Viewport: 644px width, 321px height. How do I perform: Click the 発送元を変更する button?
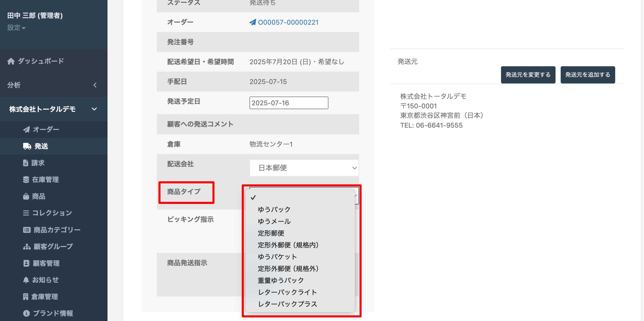[528, 75]
